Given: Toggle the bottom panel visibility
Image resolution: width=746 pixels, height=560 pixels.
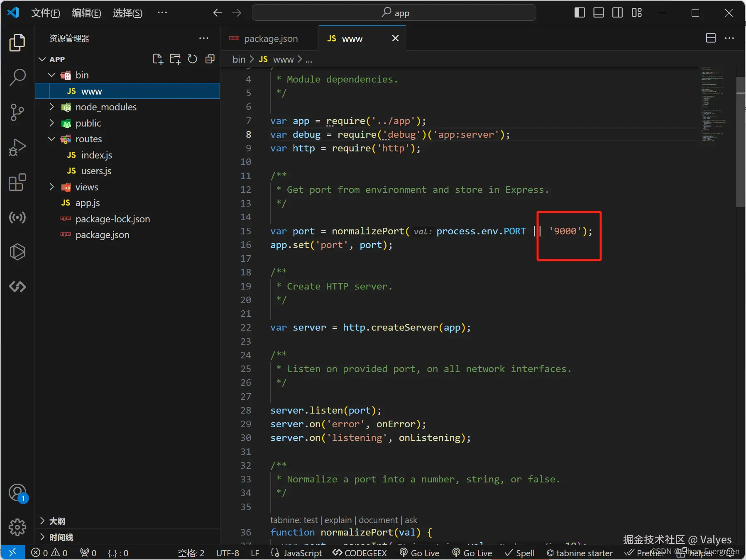Looking at the screenshot, I should [598, 13].
